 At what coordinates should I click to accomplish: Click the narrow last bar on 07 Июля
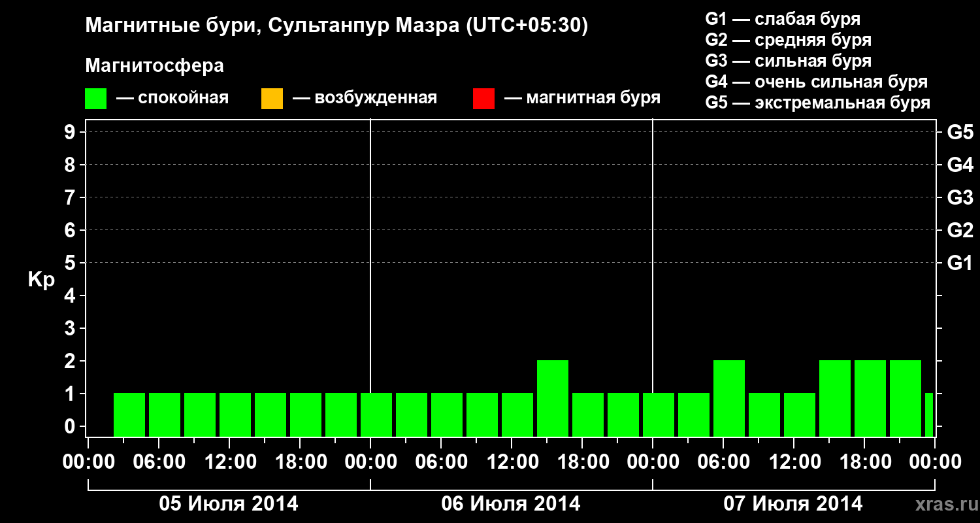click(929, 414)
